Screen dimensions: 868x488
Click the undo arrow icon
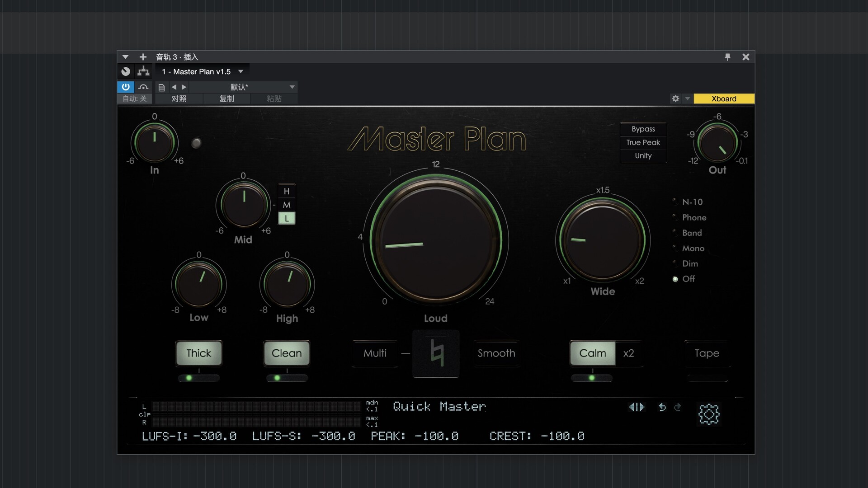(662, 407)
